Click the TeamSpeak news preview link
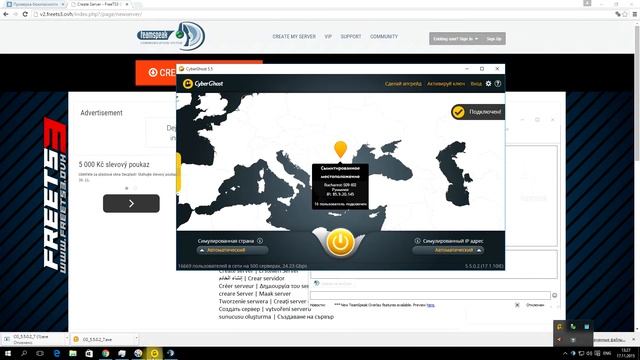Image resolution: width=640 pixels, height=360 pixels. tap(431, 305)
